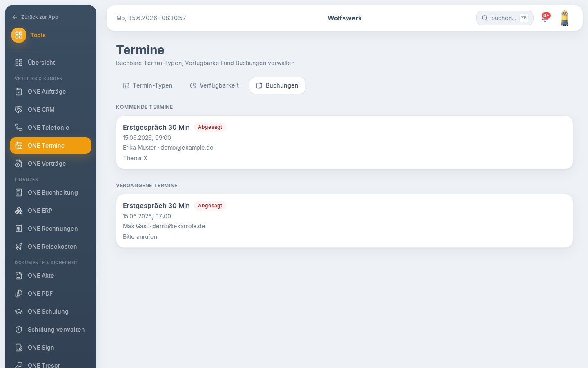Viewport: 588px width, 368px height.
Task: Click the VERGANGENE TERMINE section heading
Action: 147,186
